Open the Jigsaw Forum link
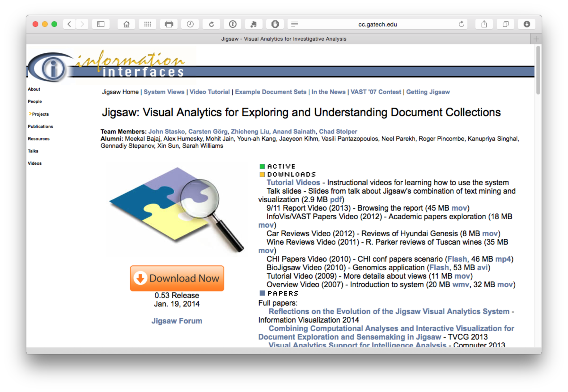 point(177,321)
